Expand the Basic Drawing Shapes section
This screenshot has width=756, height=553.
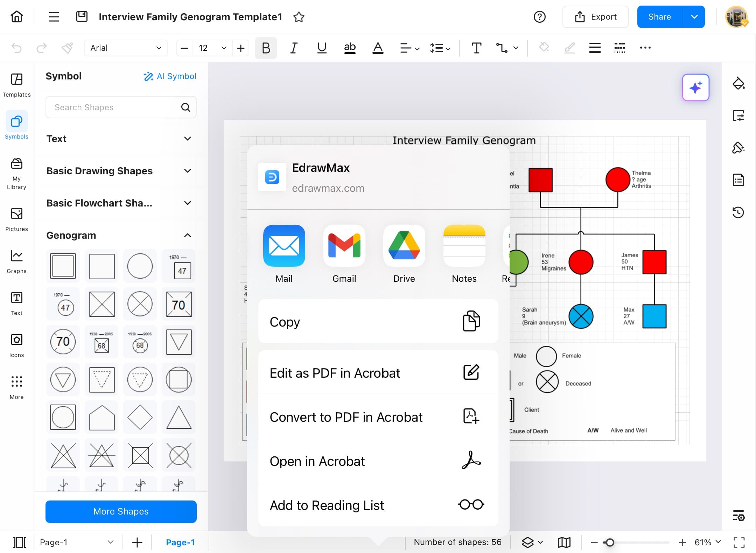(188, 171)
